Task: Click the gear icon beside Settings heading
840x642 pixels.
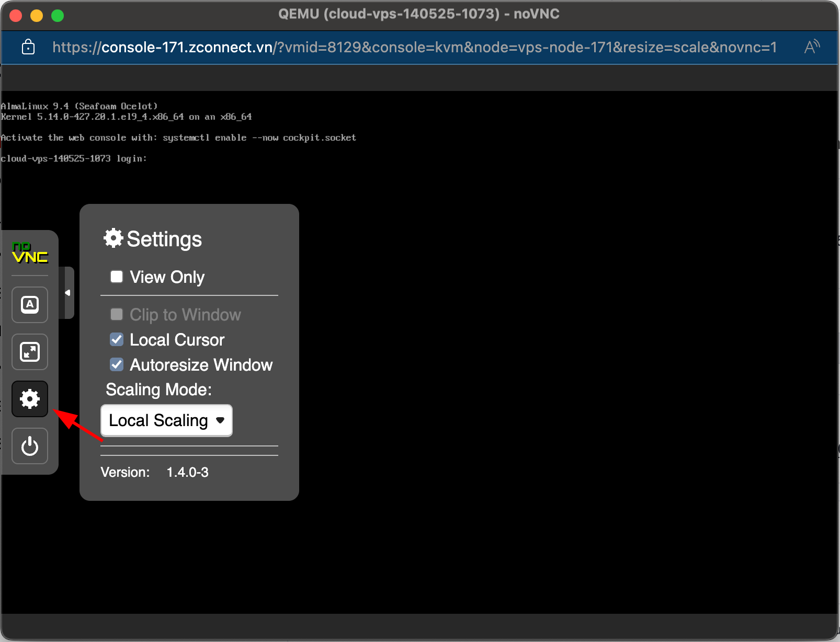Action: click(113, 238)
